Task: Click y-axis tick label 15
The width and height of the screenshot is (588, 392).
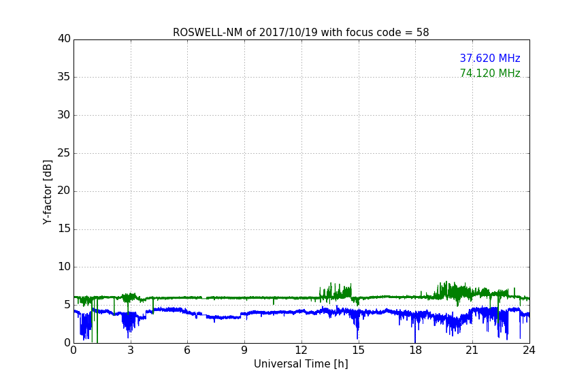Action: 64,229
